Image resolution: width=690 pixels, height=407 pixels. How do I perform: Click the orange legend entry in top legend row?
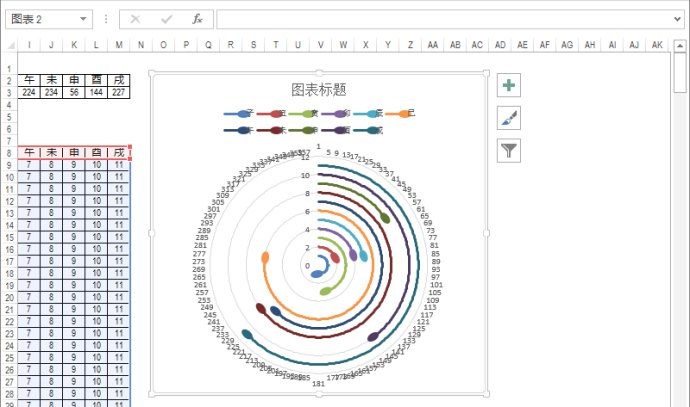(x=400, y=114)
